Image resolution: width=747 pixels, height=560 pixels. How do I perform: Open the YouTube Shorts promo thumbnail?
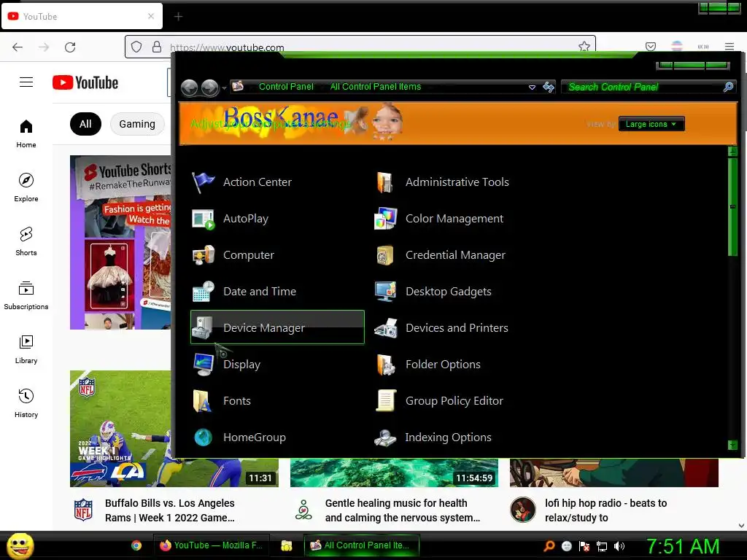[120, 242]
